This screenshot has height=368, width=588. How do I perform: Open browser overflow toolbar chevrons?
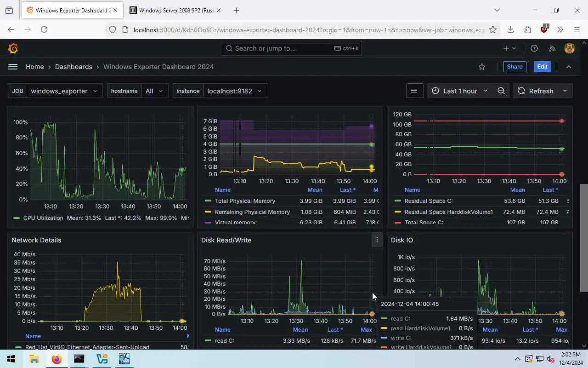click(x=560, y=29)
